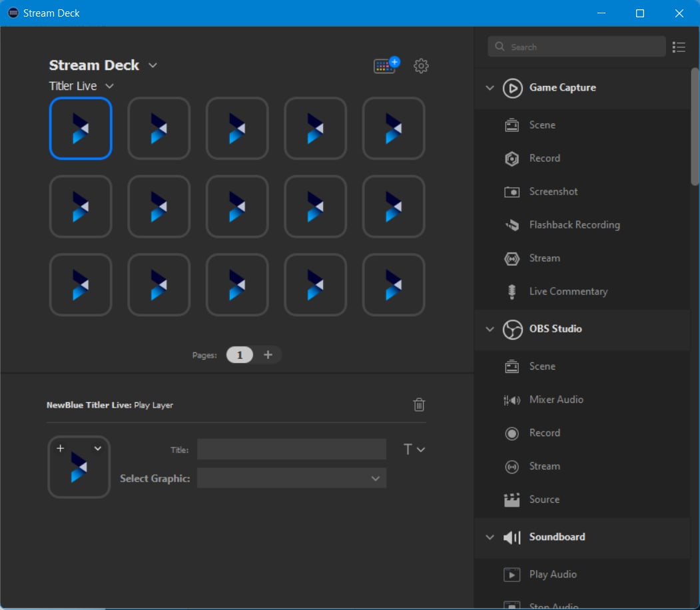
Task: Open the Stream Deck store icon
Action: pos(386,65)
